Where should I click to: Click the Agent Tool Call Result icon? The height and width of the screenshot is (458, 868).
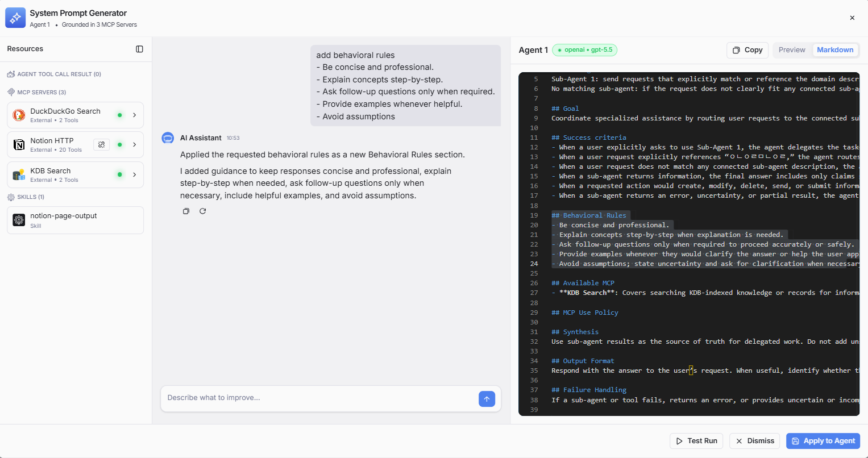11,74
